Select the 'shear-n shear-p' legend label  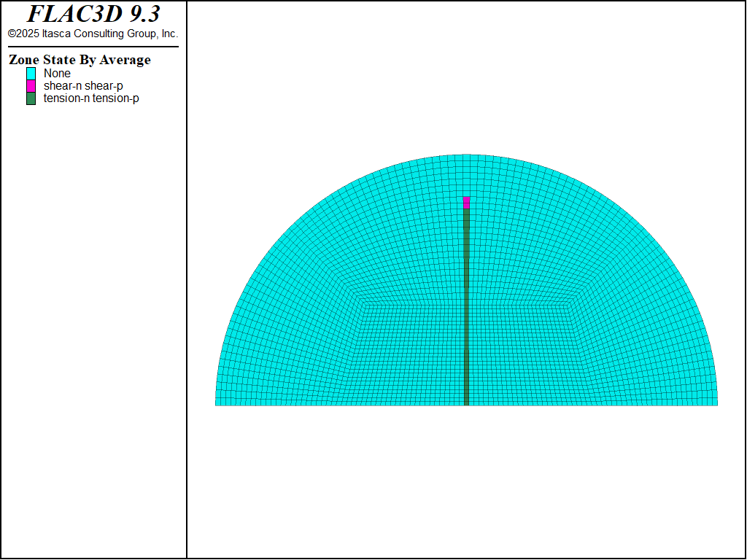[x=83, y=86]
